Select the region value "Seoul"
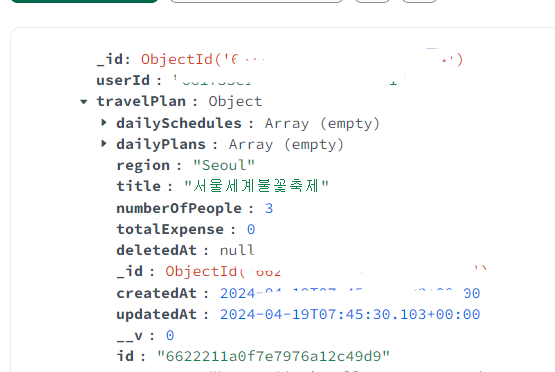The width and height of the screenshot is (555, 372). (x=224, y=165)
